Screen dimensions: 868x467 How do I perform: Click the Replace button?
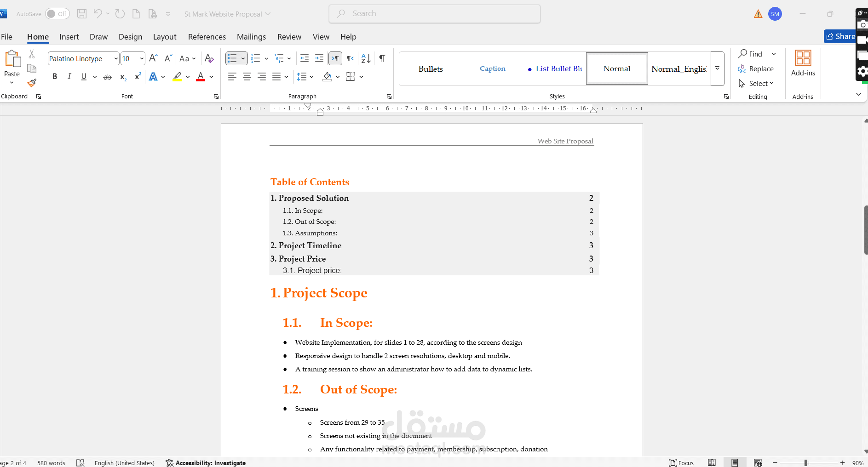pos(756,69)
